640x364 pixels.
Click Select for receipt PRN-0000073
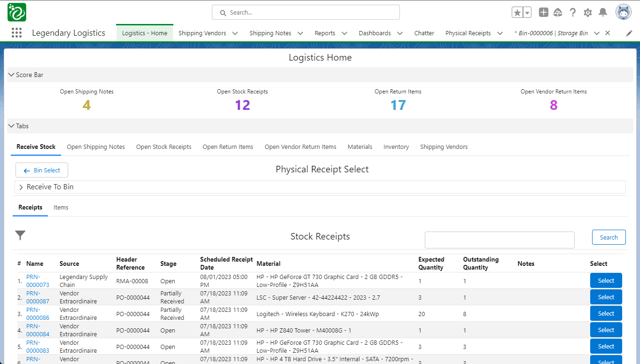point(606,281)
